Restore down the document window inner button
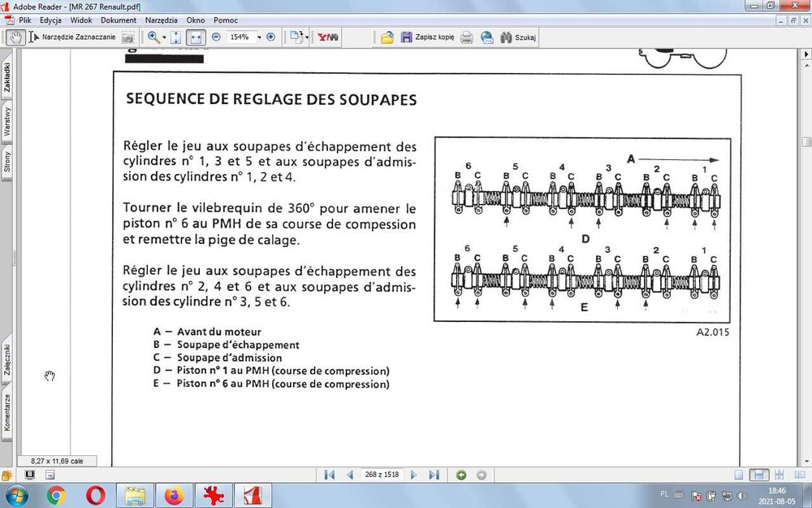The height and width of the screenshot is (508, 812). point(793,21)
